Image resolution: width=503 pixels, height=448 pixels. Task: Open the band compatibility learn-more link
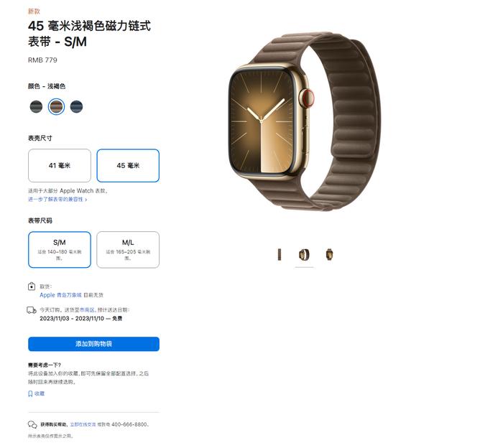click(57, 200)
